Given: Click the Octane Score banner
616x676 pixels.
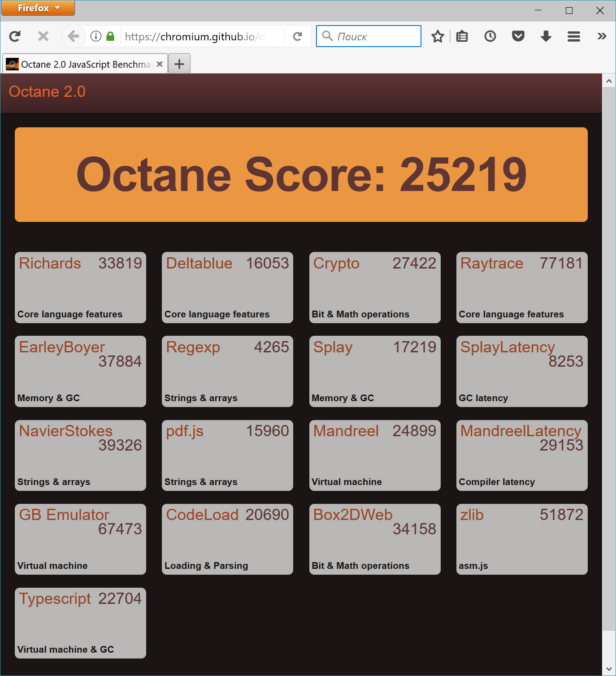Looking at the screenshot, I should (301, 174).
